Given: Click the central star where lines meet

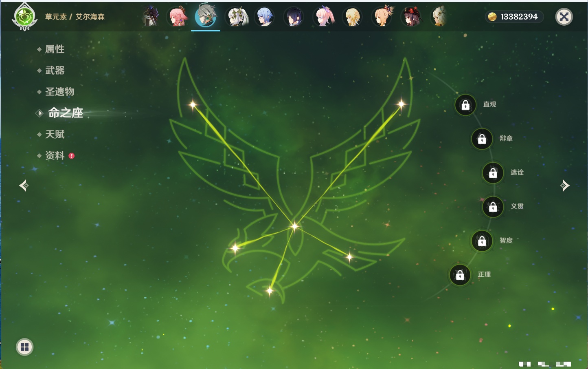Looking at the screenshot, I should [x=294, y=226].
